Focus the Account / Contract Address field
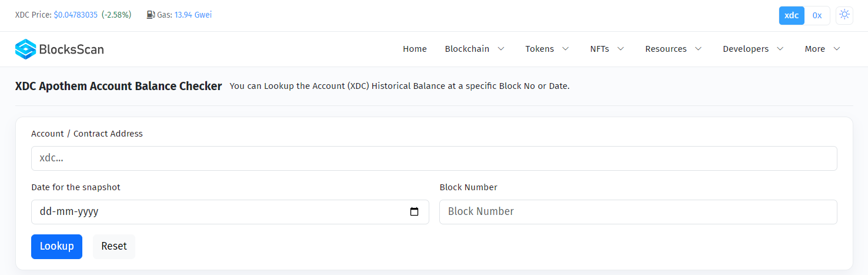This screenshot has width=868, height=275. [x=434, y=158]
